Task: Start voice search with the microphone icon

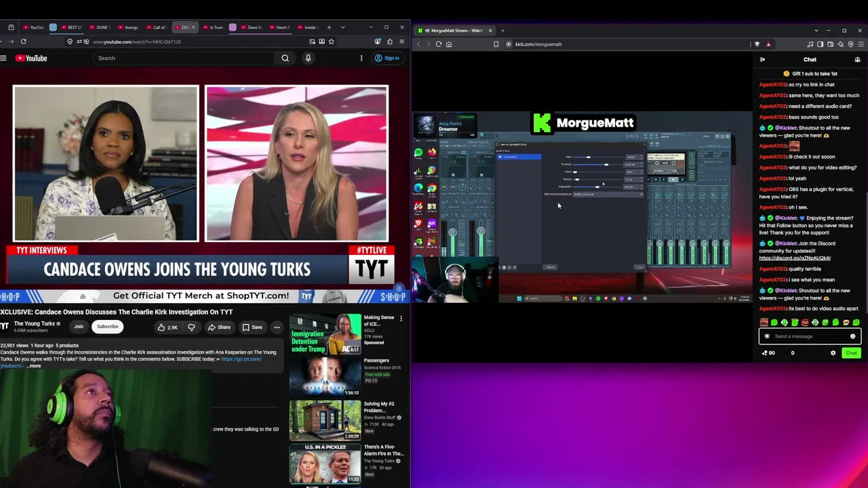Action: pos(308,58)
